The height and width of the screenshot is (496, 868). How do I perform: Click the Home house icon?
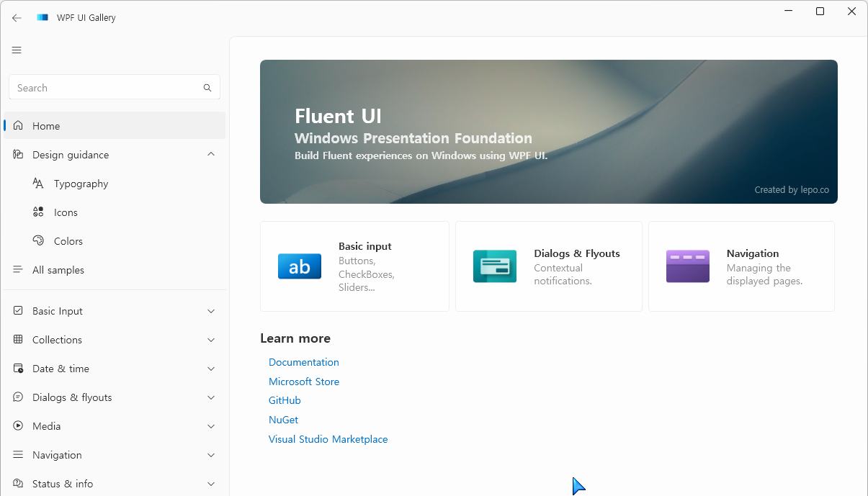point(18,126)
